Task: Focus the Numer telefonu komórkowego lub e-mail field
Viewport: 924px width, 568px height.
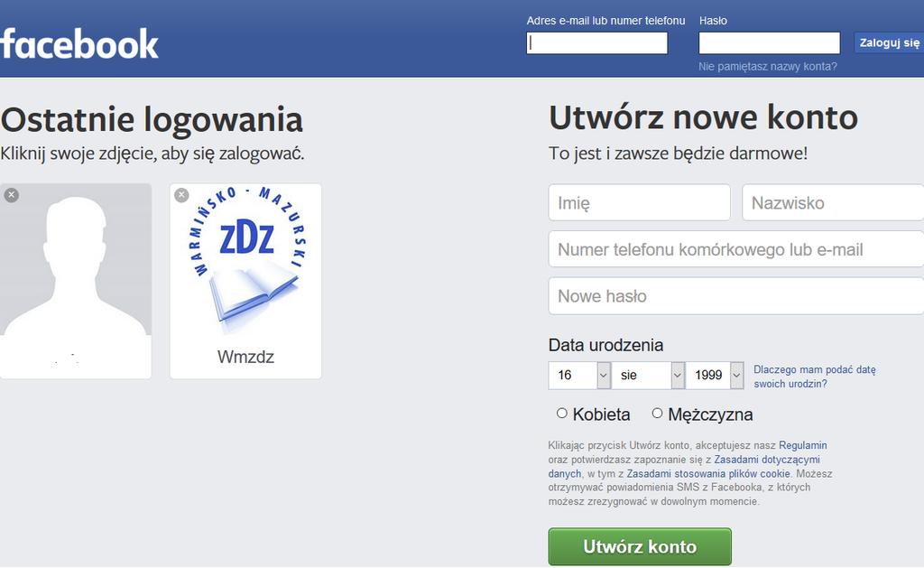Action: click(x=736, y=249)
